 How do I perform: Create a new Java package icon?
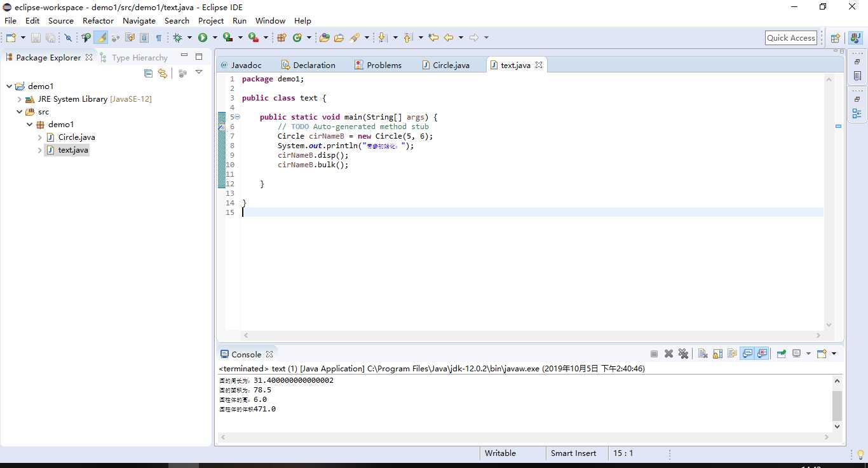[281, 38]
